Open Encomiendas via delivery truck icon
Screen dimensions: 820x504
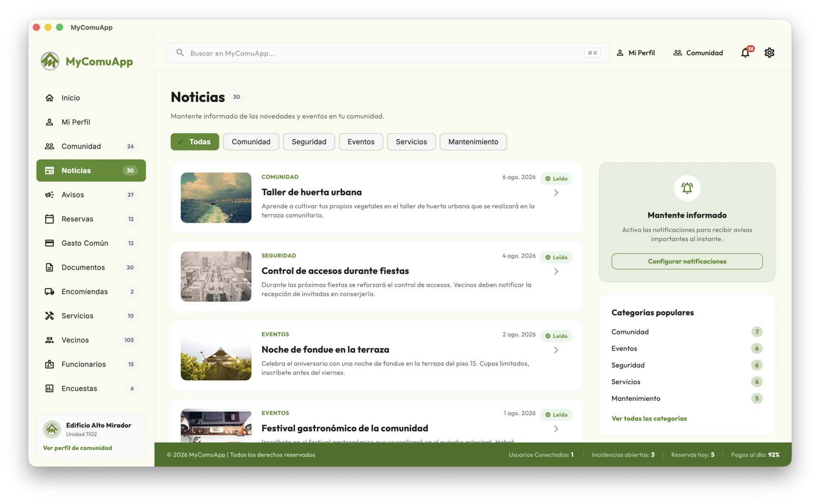50,291
